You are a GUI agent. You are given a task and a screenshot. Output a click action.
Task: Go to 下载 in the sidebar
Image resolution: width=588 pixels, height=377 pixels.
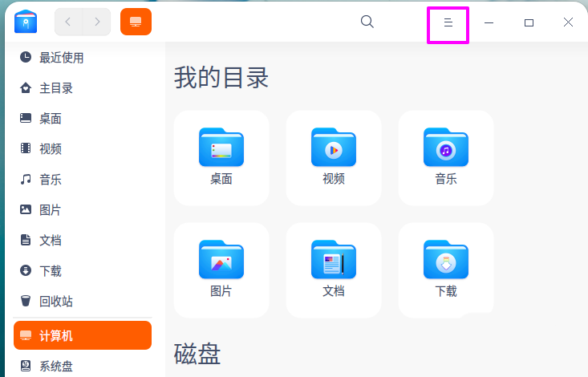pos(83,271)
